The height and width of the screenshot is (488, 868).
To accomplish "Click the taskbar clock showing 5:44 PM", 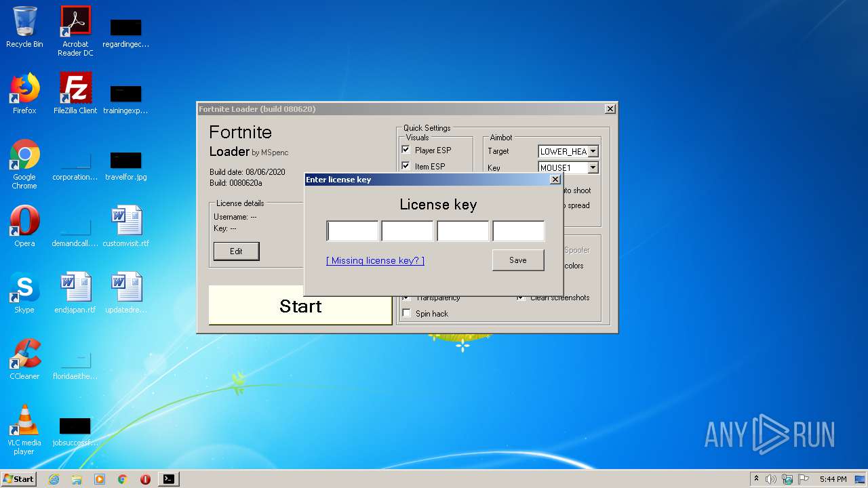I will [x=833, y=479].
